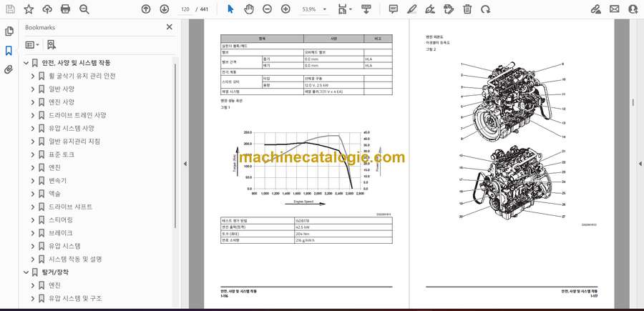The width and height of the screenshot is (644, 311).
Task: Click the scrolling mode keyboard icon
Action: pos(366,9)
